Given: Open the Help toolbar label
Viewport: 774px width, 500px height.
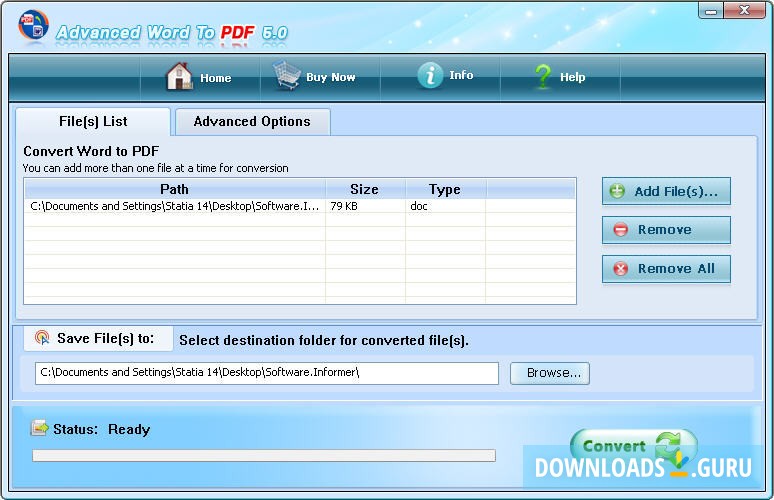Looking at the screenshot, I should pos(573,77).
